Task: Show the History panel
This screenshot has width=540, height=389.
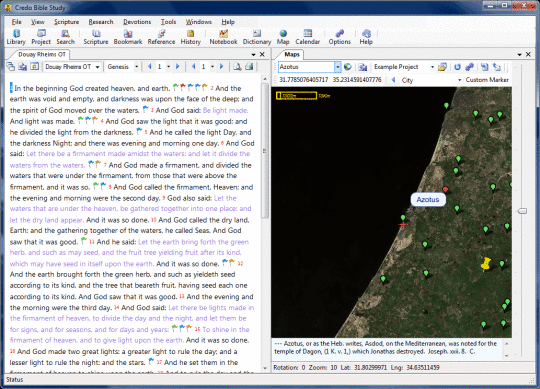Action: click(190, 37)
